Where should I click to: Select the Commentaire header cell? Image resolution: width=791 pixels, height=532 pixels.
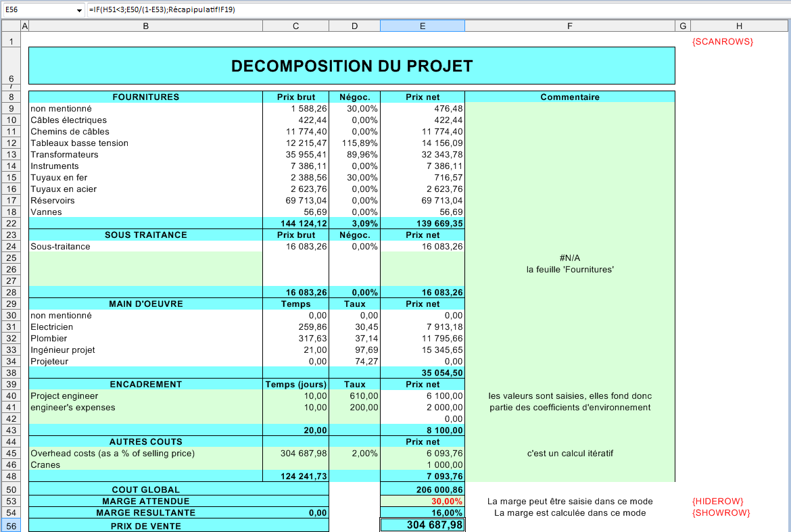pyautogui.click(x=570, y=97)
